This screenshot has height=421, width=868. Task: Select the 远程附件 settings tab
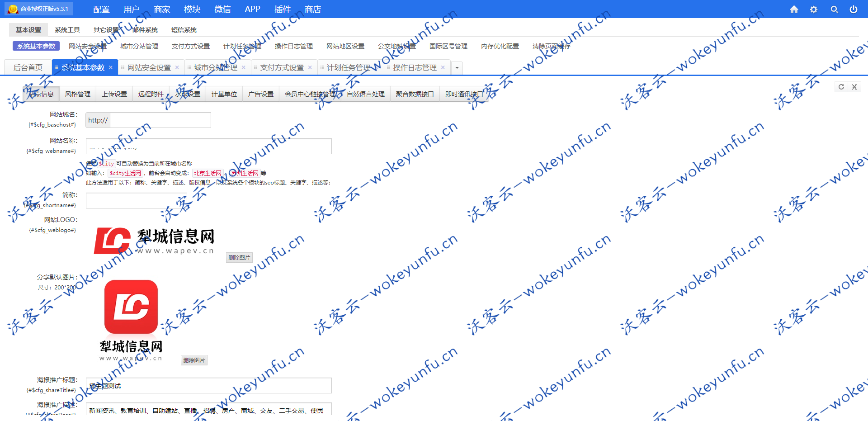click(151, 94)
